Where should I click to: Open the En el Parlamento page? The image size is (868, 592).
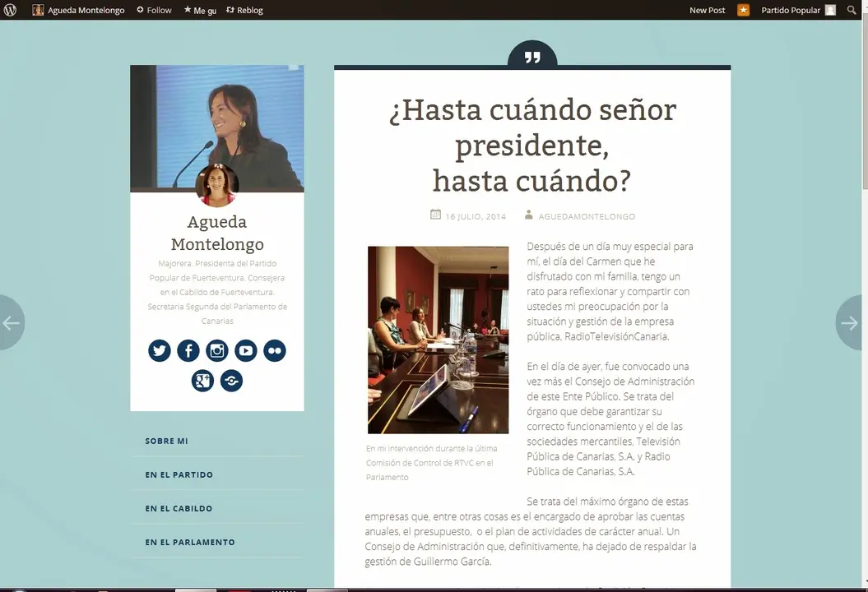[x=190, y=543]
